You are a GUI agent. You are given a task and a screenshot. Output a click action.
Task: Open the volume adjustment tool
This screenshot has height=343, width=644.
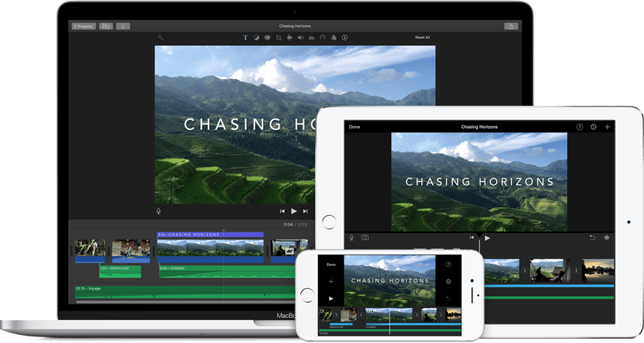[300, 37]
